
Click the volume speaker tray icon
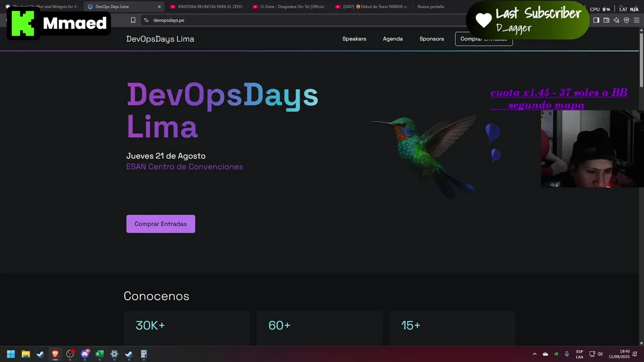pyautogui.click(x=600, y=354)
